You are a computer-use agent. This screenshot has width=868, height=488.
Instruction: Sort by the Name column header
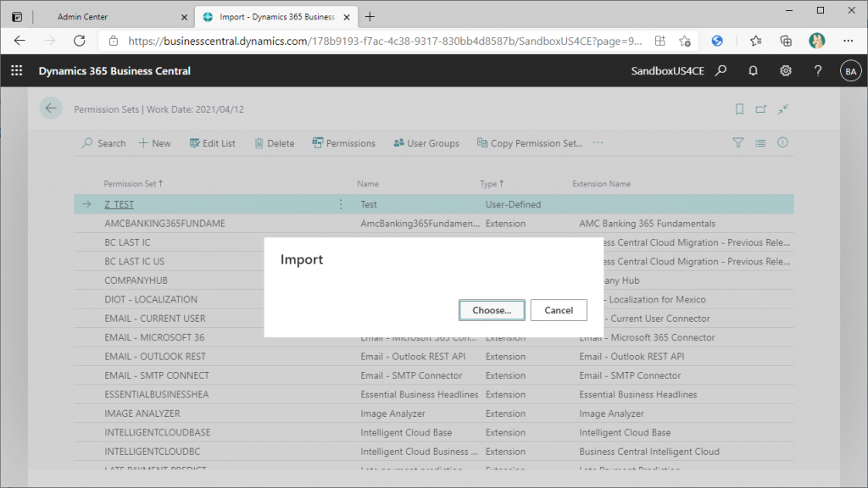368,184
